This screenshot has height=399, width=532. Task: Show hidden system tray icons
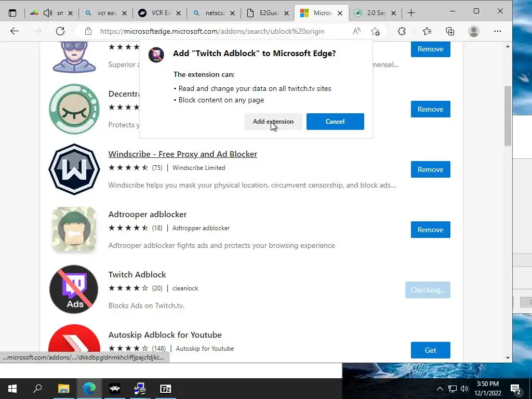coord(440,389)
